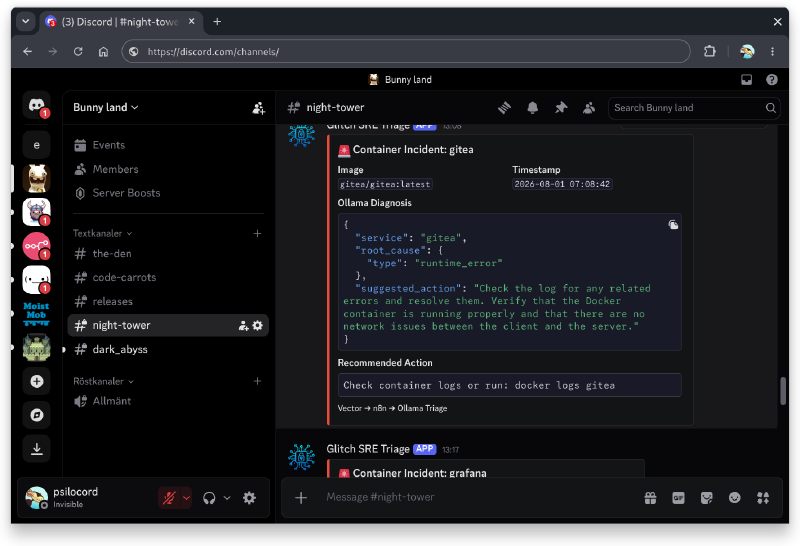Collapse the Röstkanaler category
The image size is (800, 546).
[x=103, y=381]
